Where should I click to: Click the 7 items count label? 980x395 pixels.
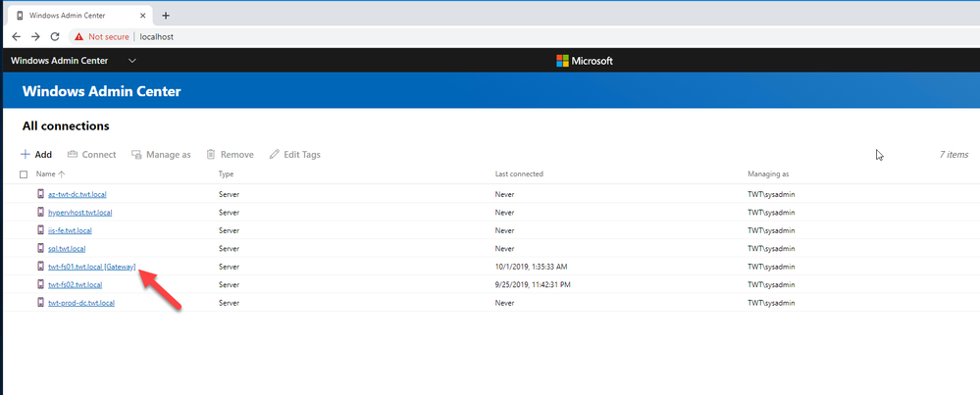954,155
